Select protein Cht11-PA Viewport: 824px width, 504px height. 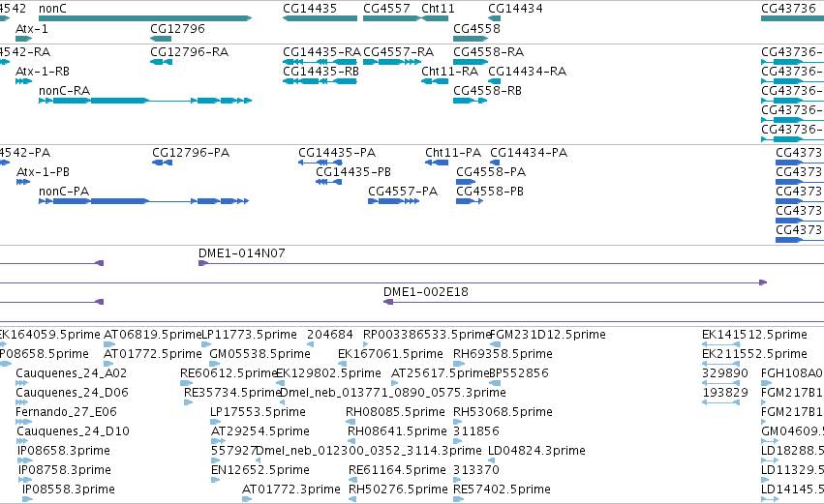pos(453,153)
